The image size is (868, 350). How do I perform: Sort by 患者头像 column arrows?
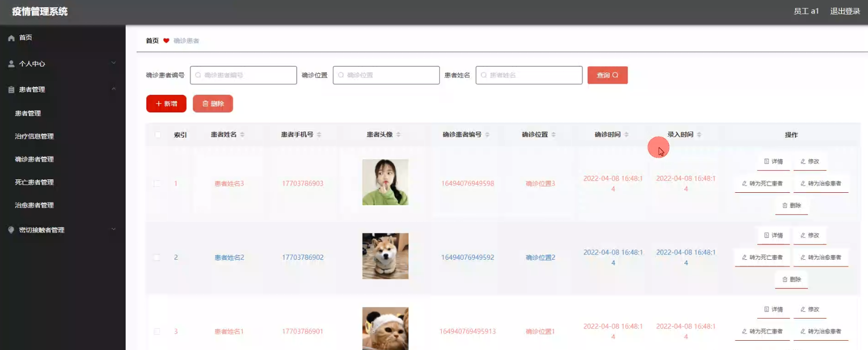click(398, 135)
